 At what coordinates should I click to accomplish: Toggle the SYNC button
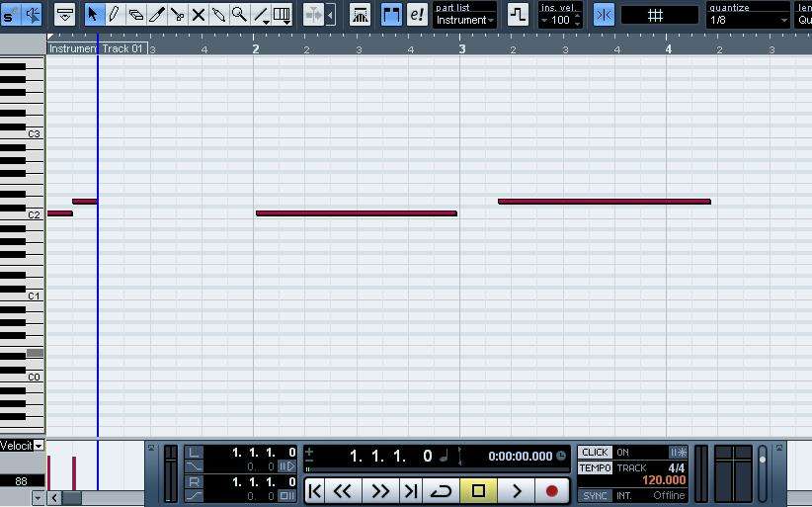pyautogui.click(x=595, y=496)
